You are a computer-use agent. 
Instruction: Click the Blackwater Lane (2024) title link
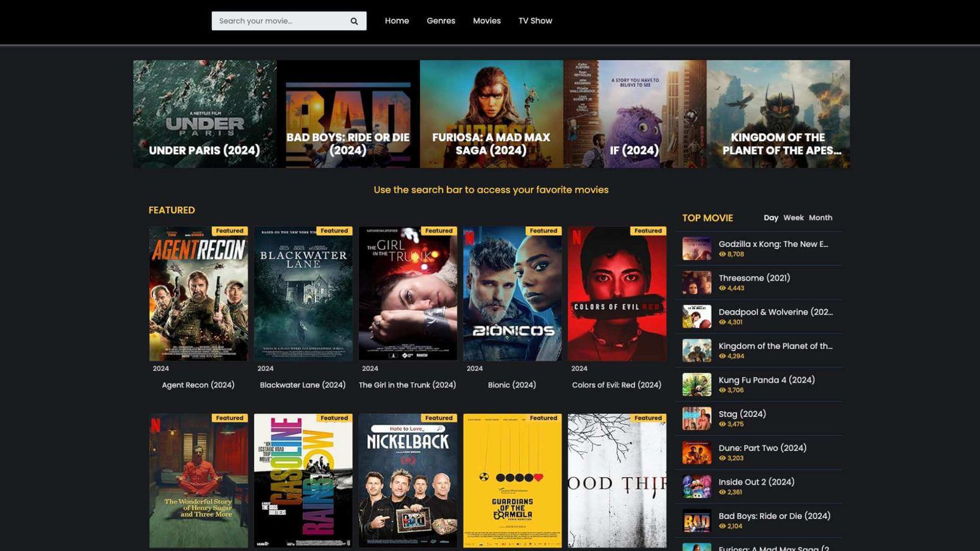(302, 385)
